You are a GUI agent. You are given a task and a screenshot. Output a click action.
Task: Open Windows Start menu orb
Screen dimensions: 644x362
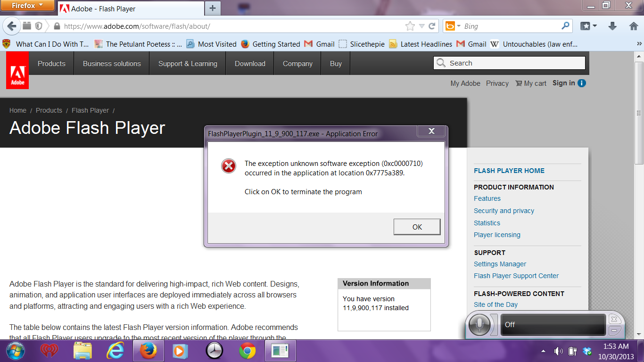click(x=16, y=351)
